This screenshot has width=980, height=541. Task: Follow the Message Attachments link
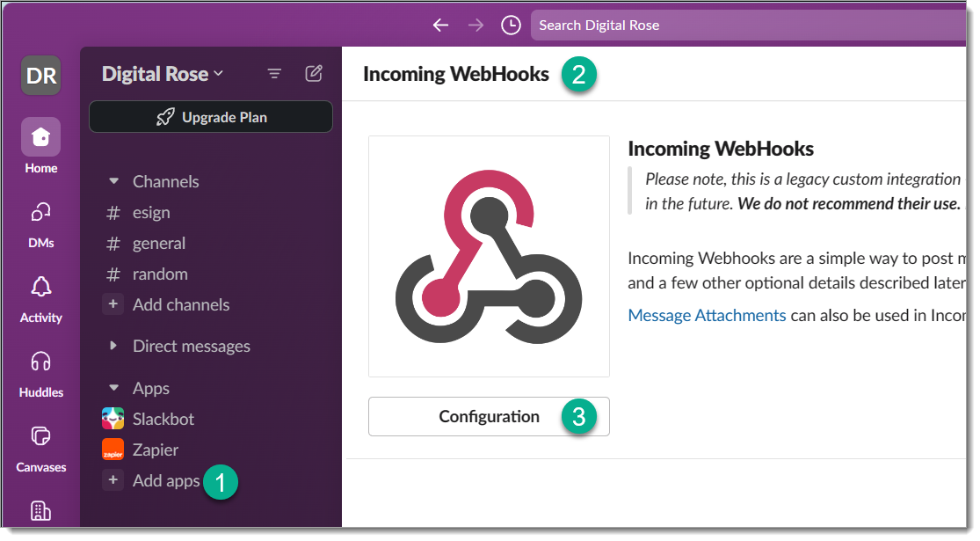(x=707, y=315)
